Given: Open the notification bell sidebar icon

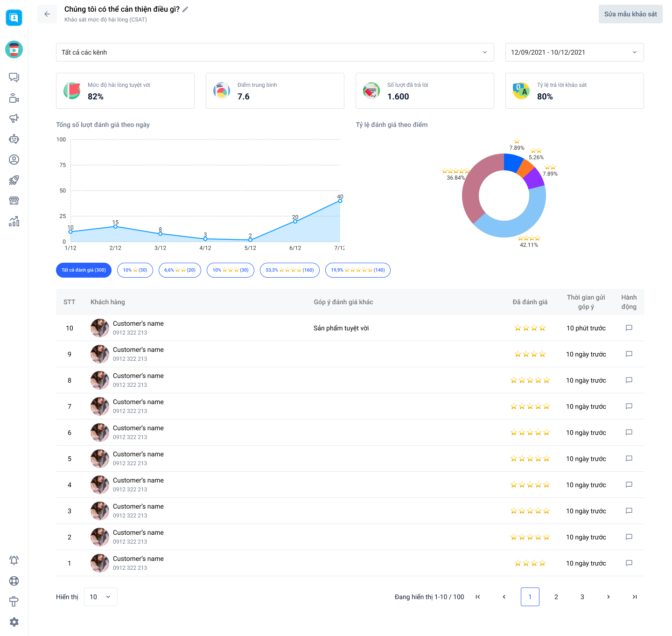Looking at the screenshot, I should click(14, 560).
